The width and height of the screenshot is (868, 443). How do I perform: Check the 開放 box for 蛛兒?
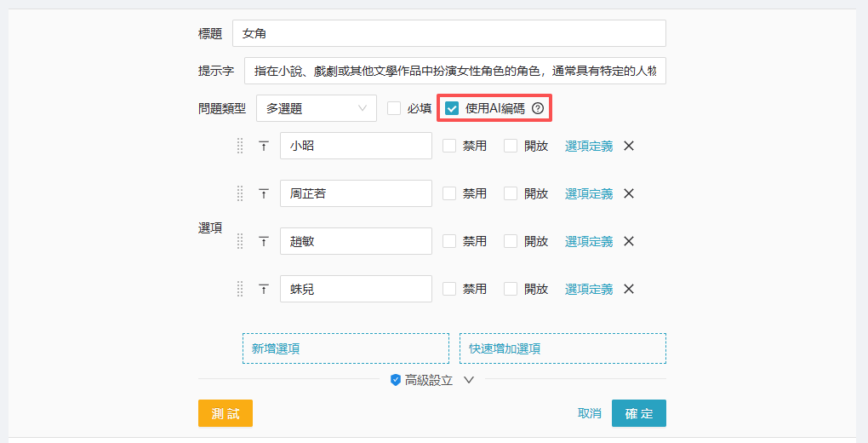pyautogui.click(x=511, y=289)
